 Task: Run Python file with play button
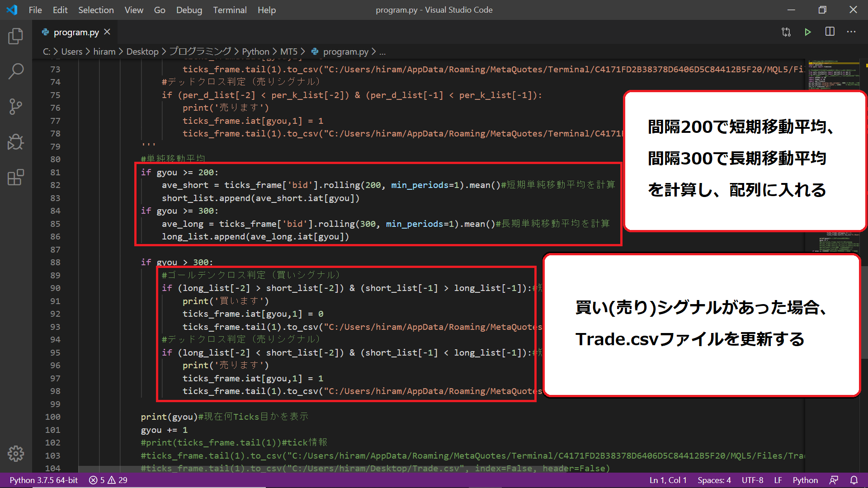tap(807, 32)
